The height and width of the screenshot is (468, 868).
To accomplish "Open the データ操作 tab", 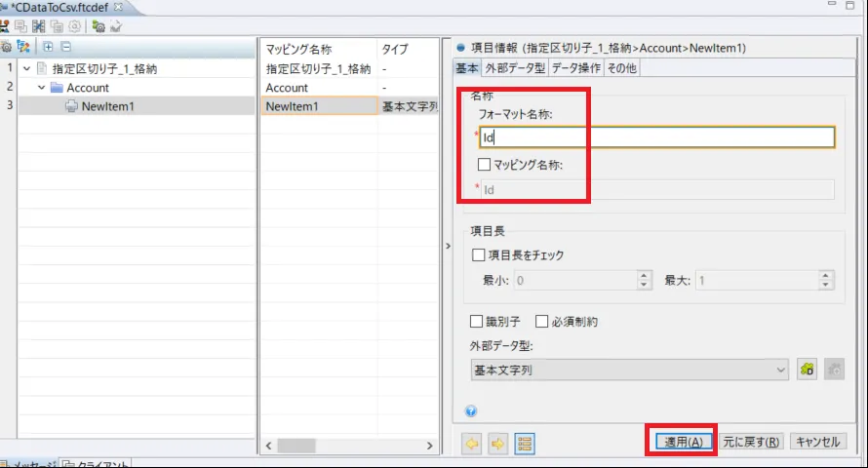I will (x=575, y=67).
